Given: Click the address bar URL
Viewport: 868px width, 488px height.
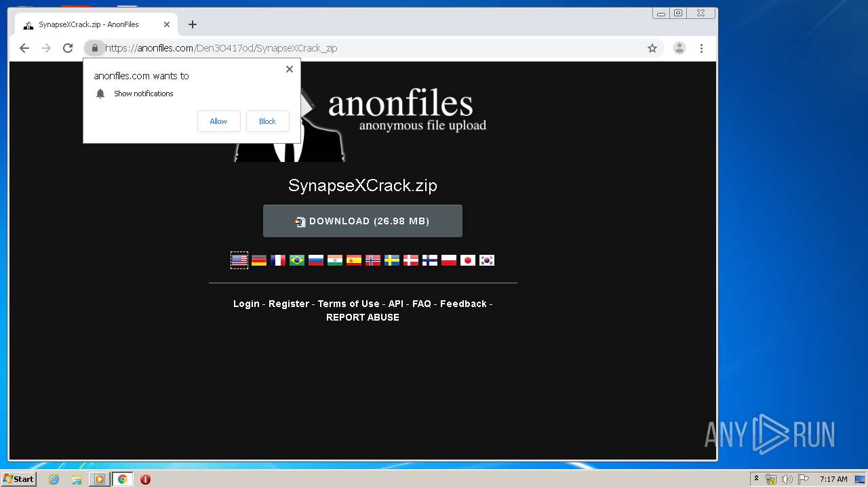Looking at the screenshot, I should click(x=221, y=48).
